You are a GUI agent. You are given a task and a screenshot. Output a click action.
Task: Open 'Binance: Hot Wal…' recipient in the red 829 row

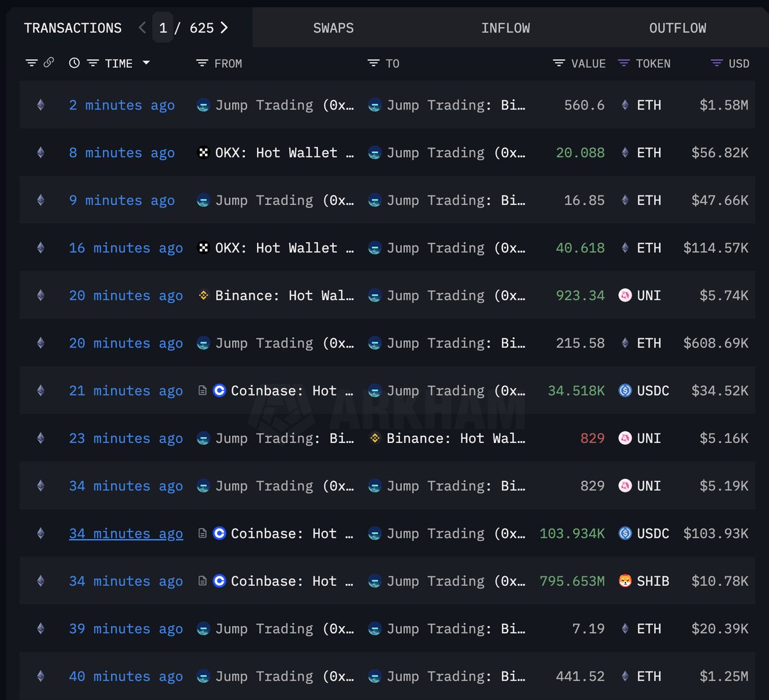pos(456,438)
